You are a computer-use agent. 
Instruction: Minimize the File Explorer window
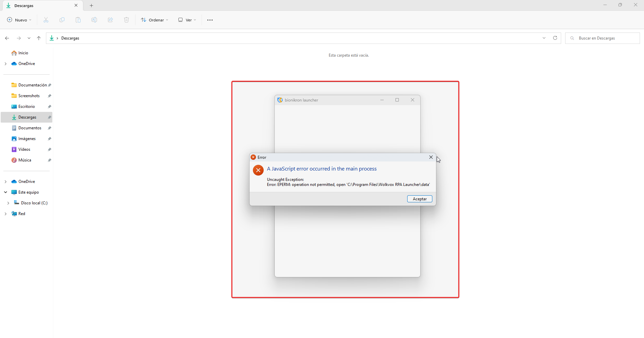(x=605, y=5)
